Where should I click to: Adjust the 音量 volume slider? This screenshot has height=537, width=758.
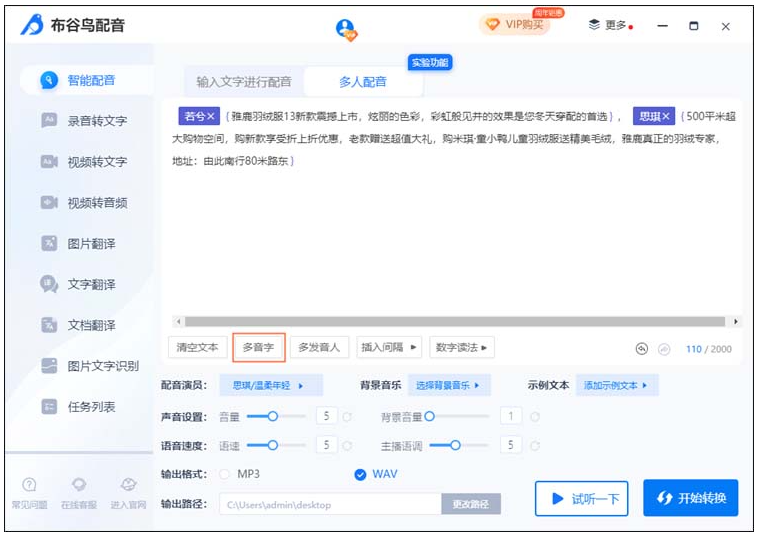(x=270, y=415)
